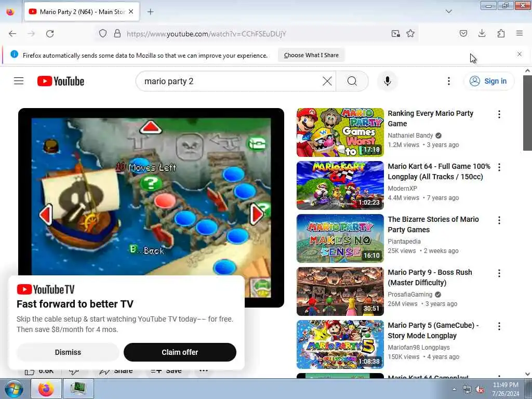This screenshot has width=532, height=399.
Task: Open the extensions puzzle icon
Action: coord(501,33)
